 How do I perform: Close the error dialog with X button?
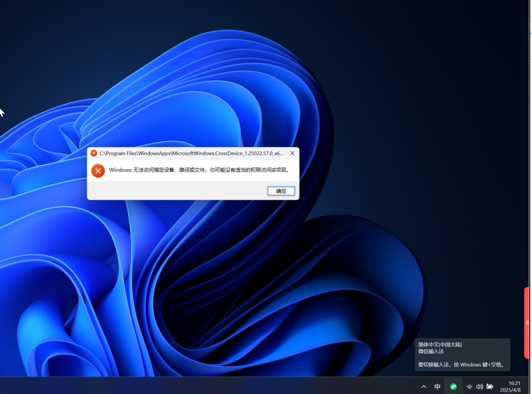(292, 153)
